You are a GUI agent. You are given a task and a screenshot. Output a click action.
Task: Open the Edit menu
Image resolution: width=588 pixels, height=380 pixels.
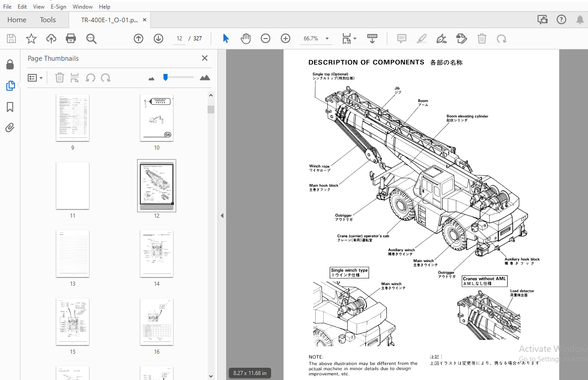tap(22, 7)
